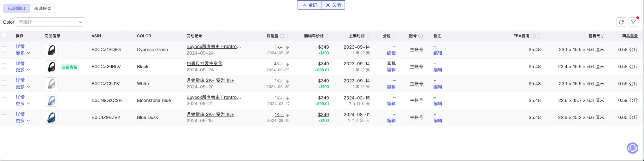This screenshot has width=644, height=161.
Task: Click info icon next to 账号 header
Action: point(421,36)
